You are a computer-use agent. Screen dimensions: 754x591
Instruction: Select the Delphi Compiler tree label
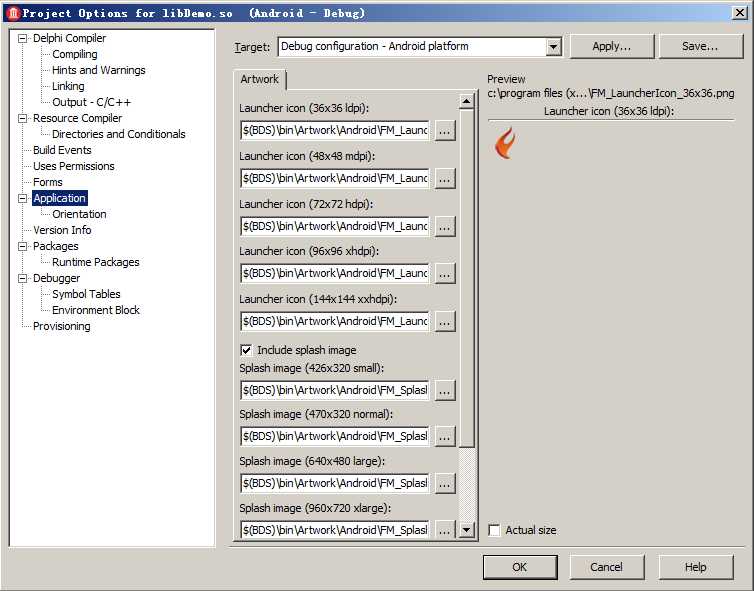[x=69, y=38]
